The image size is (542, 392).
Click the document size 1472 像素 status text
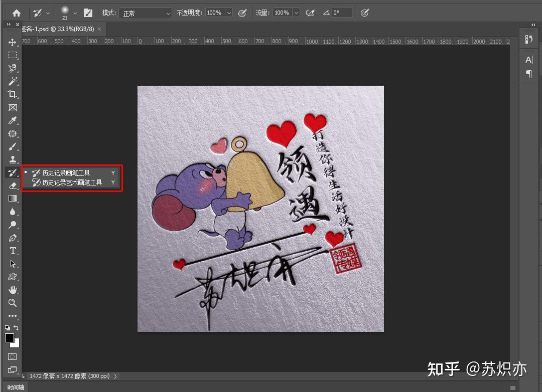[x=69, y=376]
